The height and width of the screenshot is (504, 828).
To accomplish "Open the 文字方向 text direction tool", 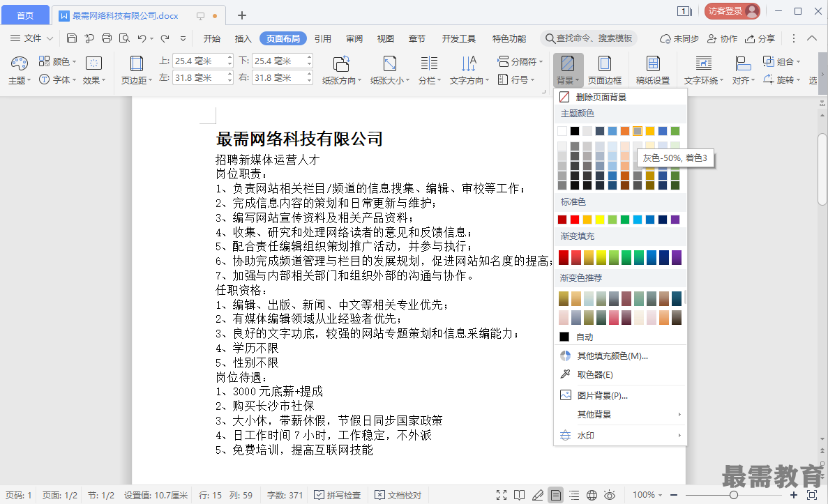I will pos(469,70).
